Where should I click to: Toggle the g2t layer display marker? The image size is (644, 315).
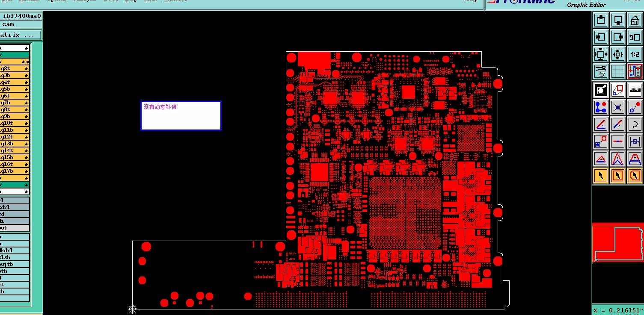pos(27,68)
